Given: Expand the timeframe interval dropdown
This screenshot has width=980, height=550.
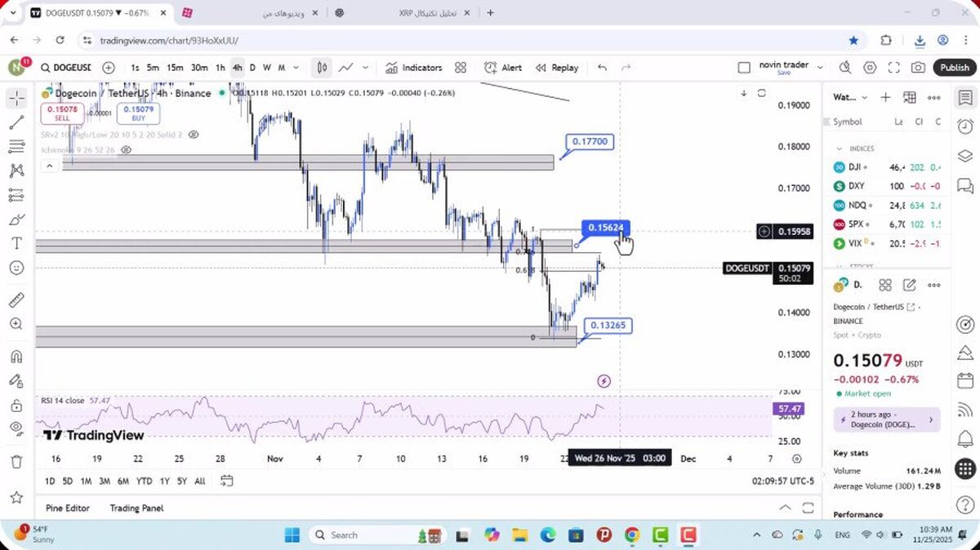Looking at the screenshot, I should pyautogui.click(x=296, y=68).
